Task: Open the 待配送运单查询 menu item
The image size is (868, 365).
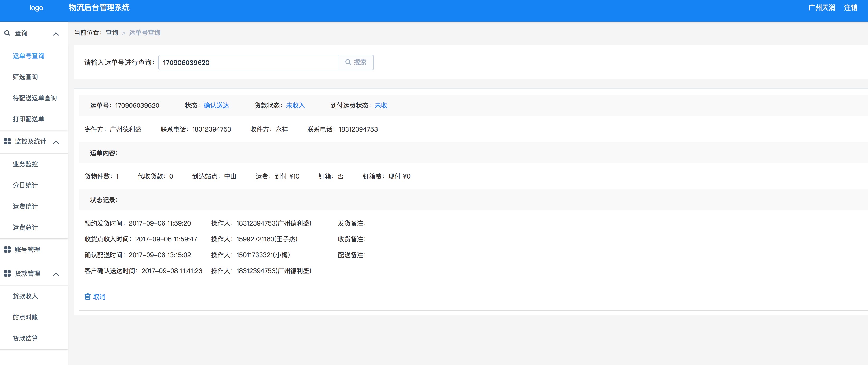Action: coord(35,98)
